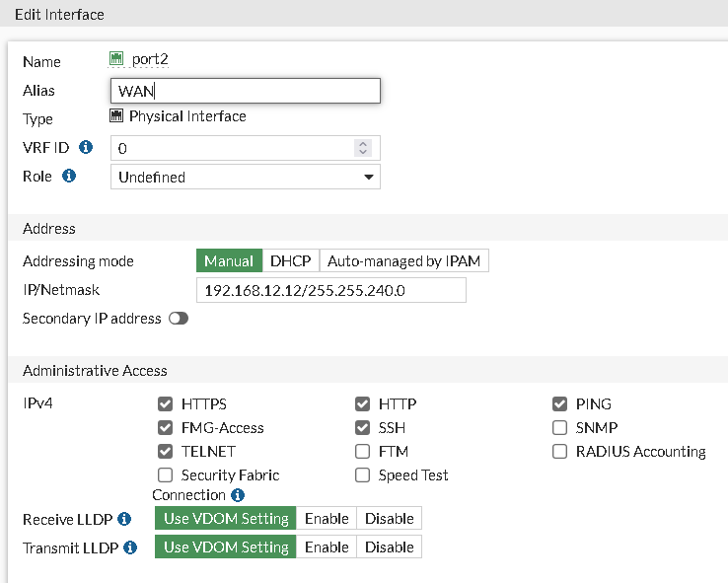Viewport: 728px width, 583px height.
Task: Decrement the VRF ID stepper down arrow
Action: click(363, 153)
